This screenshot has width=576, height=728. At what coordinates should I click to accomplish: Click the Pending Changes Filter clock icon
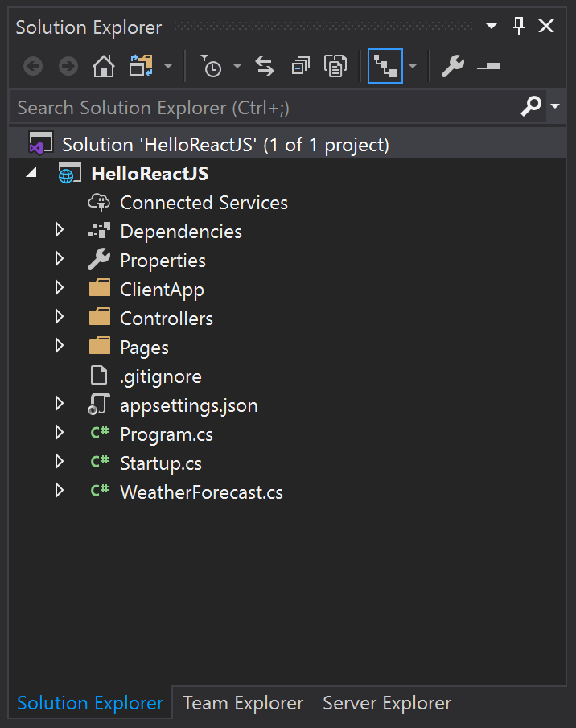tap(212, 66)
